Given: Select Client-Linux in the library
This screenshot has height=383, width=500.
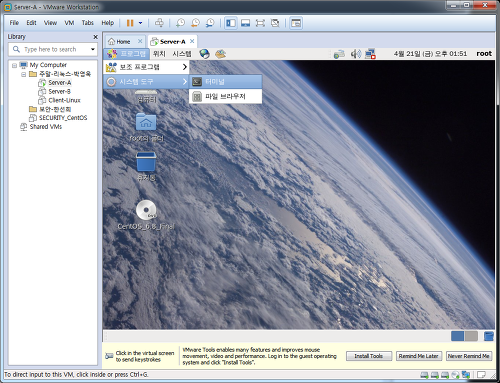Looking at the screenshot, I should click(x=64, y=100).
